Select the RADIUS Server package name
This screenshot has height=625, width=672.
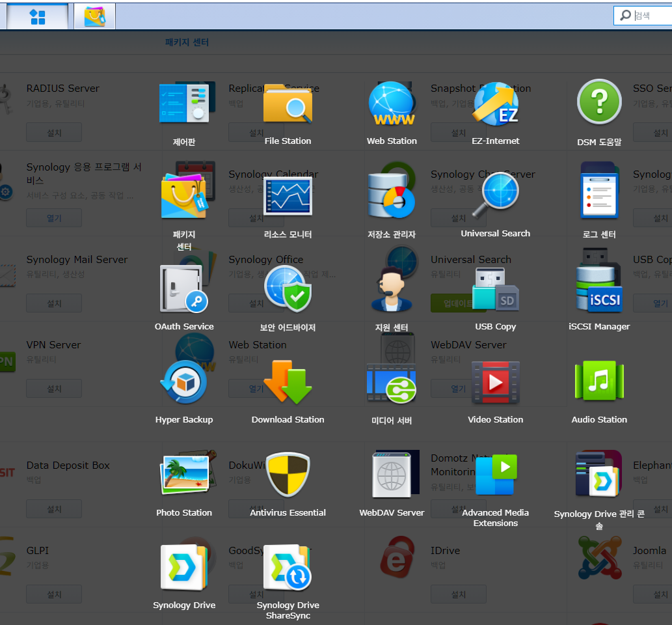(62, 89)
